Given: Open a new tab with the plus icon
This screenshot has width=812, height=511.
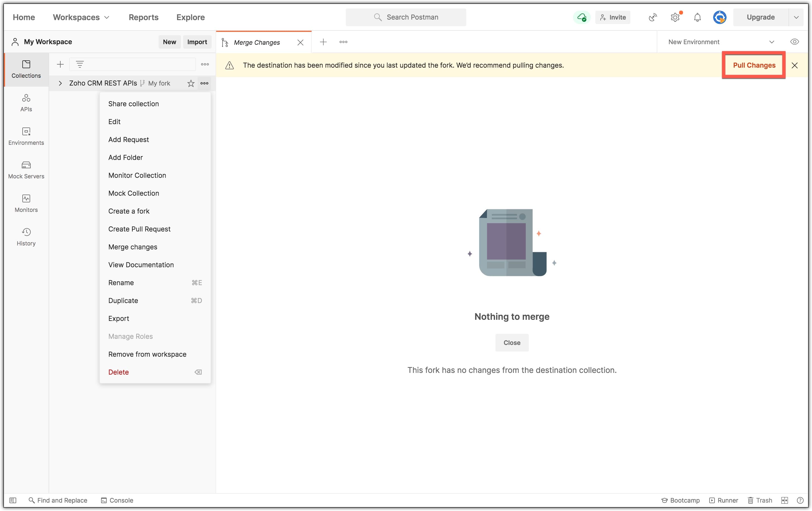Looking at the screenshot, I should point(323,42).
